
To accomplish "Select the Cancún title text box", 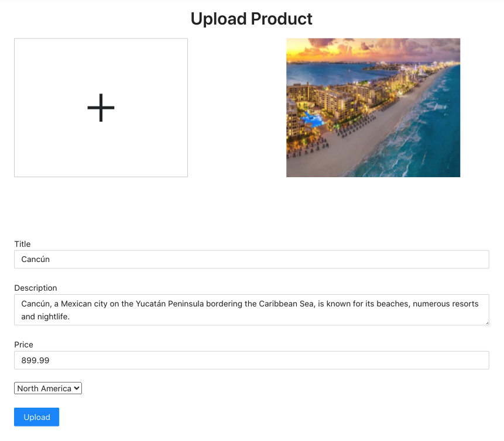I will click(252, 259).
